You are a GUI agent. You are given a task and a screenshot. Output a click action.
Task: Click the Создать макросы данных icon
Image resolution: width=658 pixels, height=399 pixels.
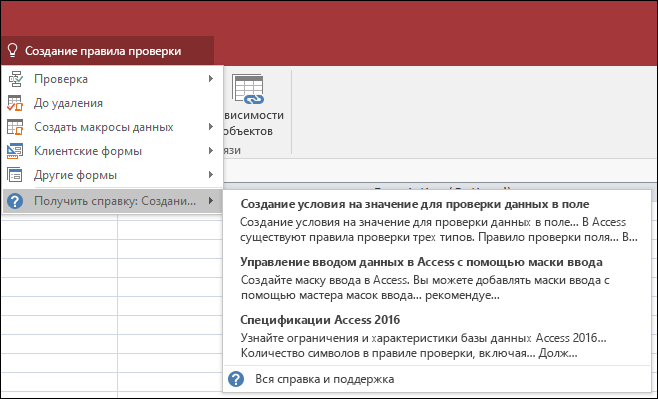(16, 127)
